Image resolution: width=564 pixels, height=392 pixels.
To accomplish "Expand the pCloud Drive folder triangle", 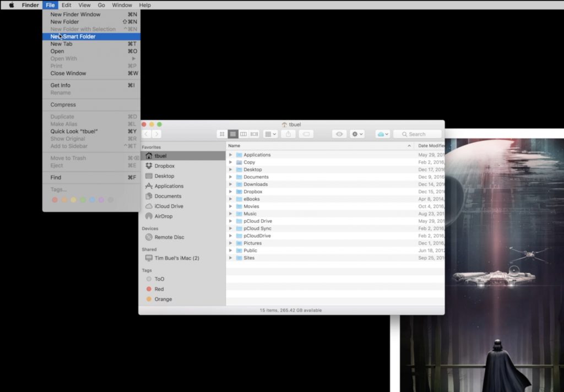I will pos(231,221).
